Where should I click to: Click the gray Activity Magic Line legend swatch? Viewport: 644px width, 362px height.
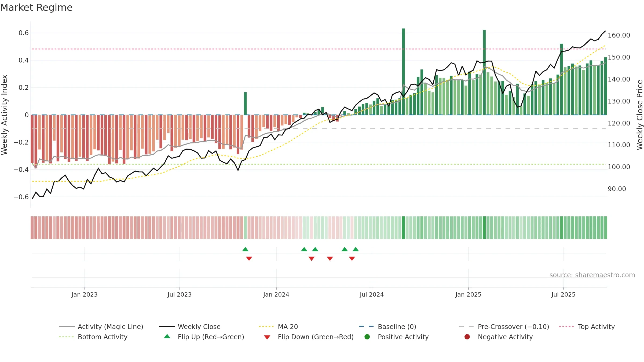(67, 327)
